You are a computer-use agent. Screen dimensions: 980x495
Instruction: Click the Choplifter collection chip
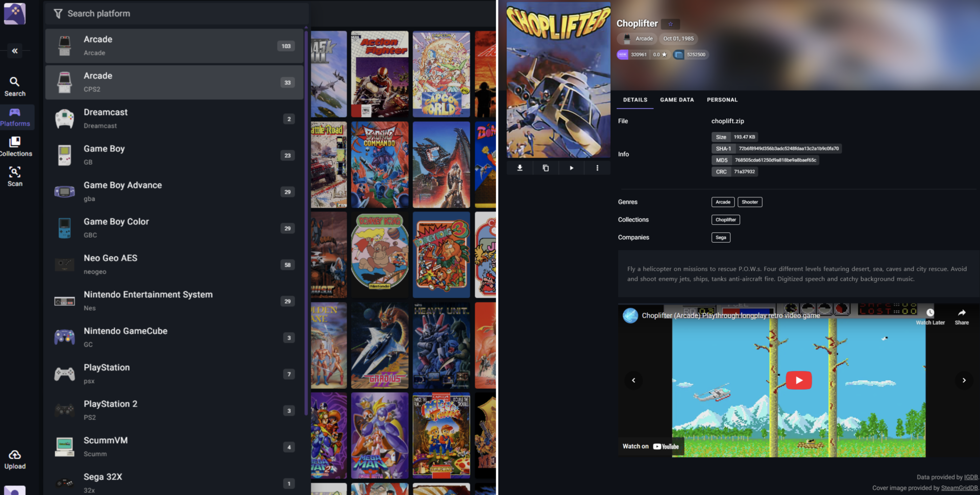[x=726, y=220]
